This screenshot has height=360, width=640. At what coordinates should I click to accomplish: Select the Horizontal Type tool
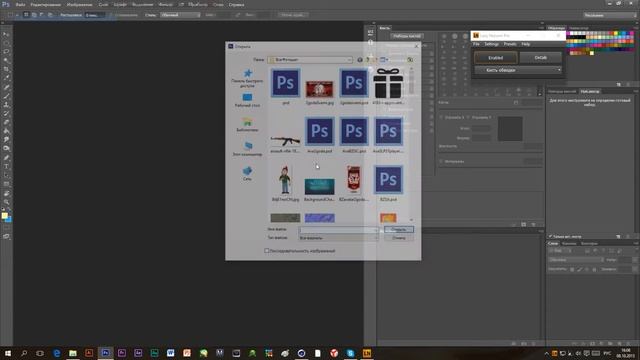coord(6,167)
